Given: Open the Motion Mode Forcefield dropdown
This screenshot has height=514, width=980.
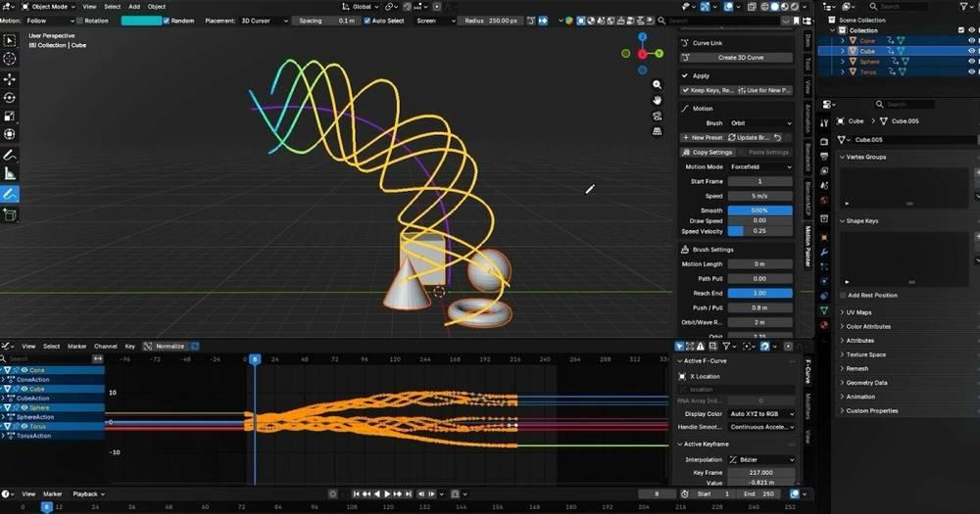Looking at the screenshot, I should [x=760, y=167].
